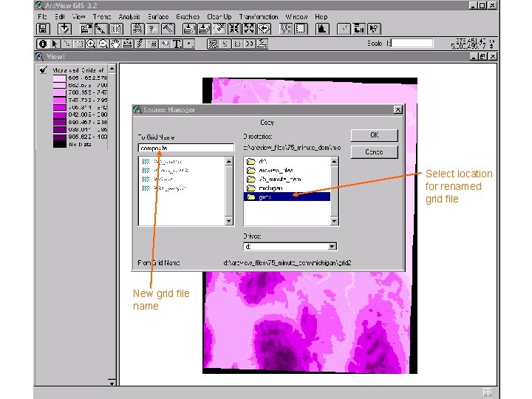Open the Surface menu
The width and height of the screenshot is (532, 399).
tap(158, 16)
